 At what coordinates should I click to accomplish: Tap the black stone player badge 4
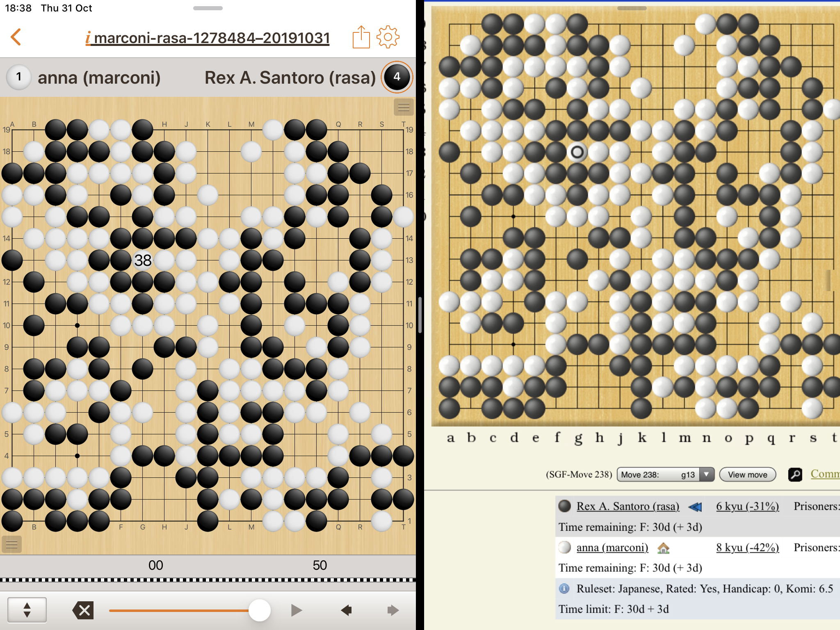point(397,77)
